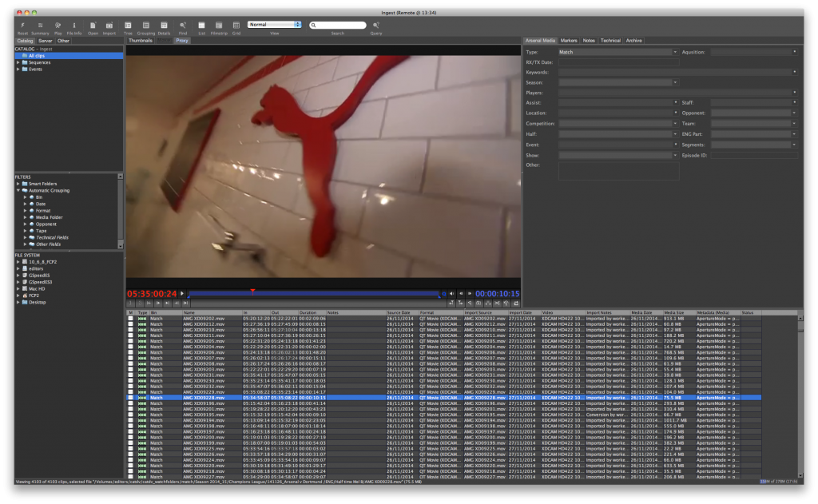Click the red playhead marker on timeline
818x504 pixels.
click(x=252, y=290)
